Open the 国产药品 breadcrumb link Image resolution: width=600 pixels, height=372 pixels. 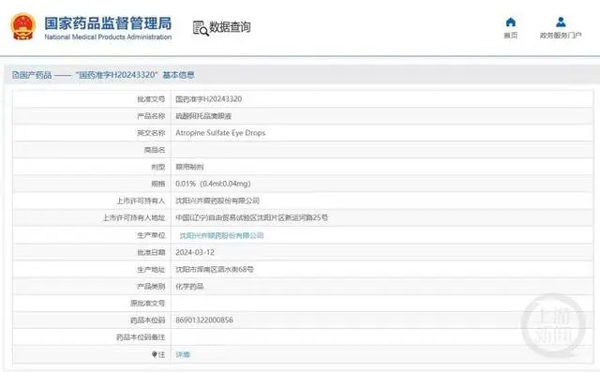pos(35,75)
